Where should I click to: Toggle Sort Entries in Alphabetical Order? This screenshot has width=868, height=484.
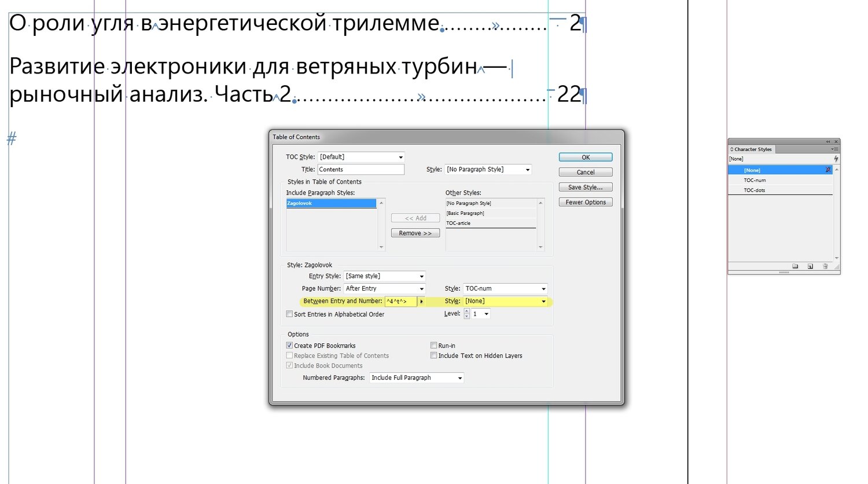289,314
